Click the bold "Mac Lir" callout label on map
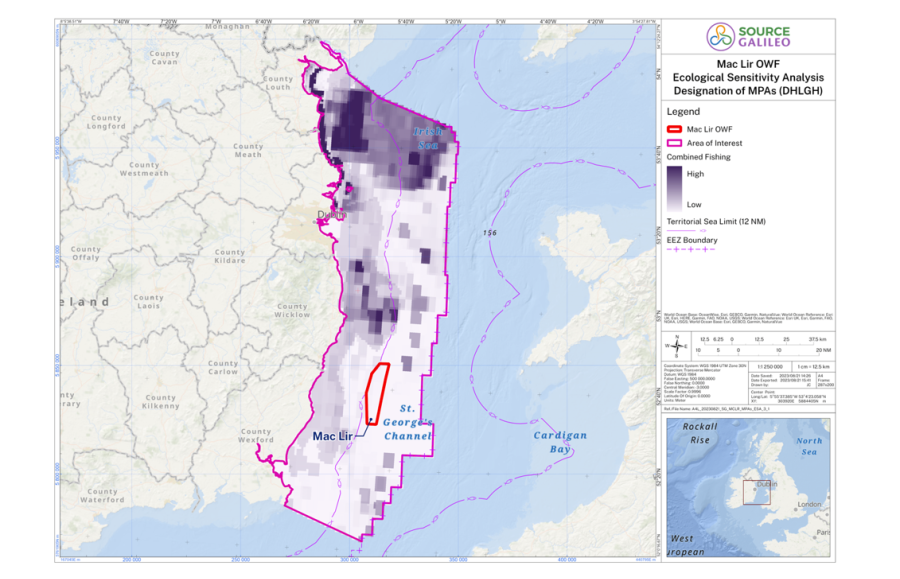The width and height of the screenshot is (900, 579). tap(332, 436)
